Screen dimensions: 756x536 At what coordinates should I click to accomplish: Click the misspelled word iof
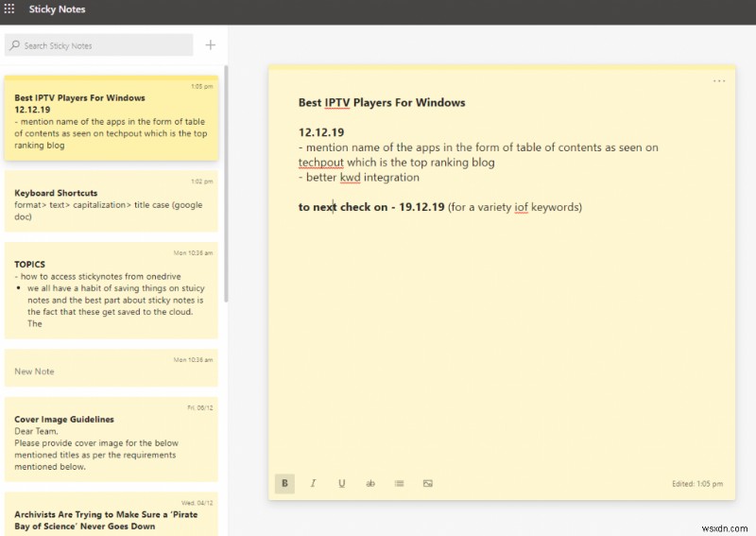pyautogui.click(x=522, y=207)
